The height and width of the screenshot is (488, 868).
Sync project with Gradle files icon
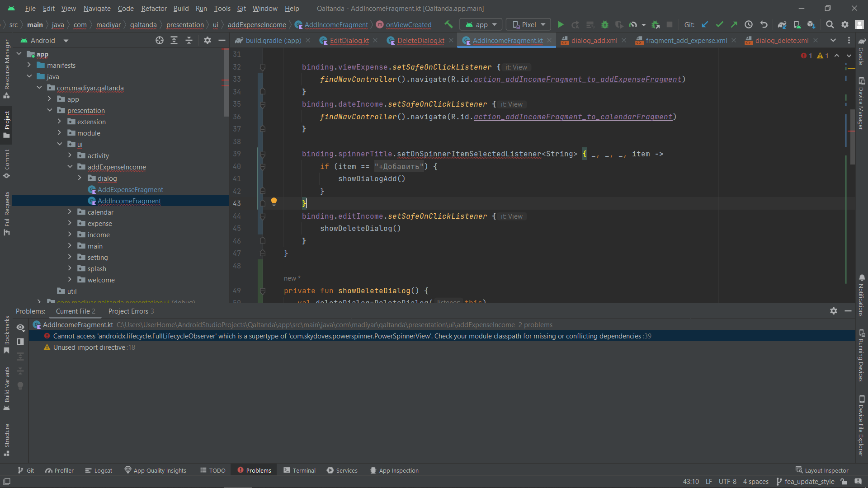coord(782,24)
